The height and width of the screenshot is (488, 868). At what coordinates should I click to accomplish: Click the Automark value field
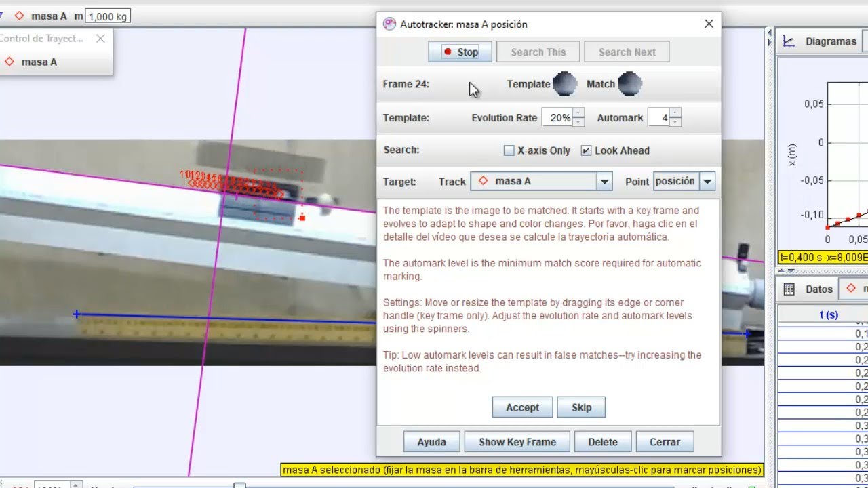click(x=659, y=118)
